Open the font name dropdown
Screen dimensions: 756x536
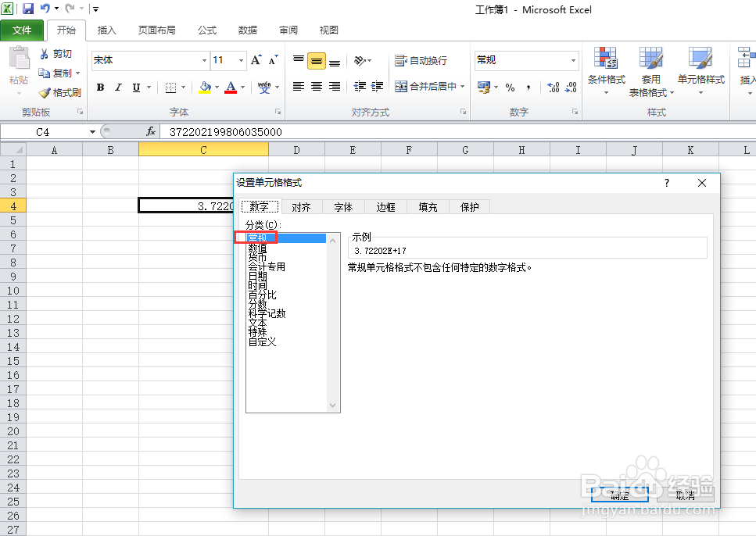tap(202, 60)
